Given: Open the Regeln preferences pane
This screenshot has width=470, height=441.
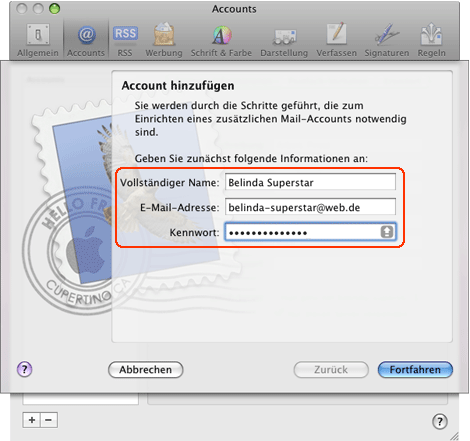Looking at the screenshot, I should pyautogui.click(x=431, y=40).
